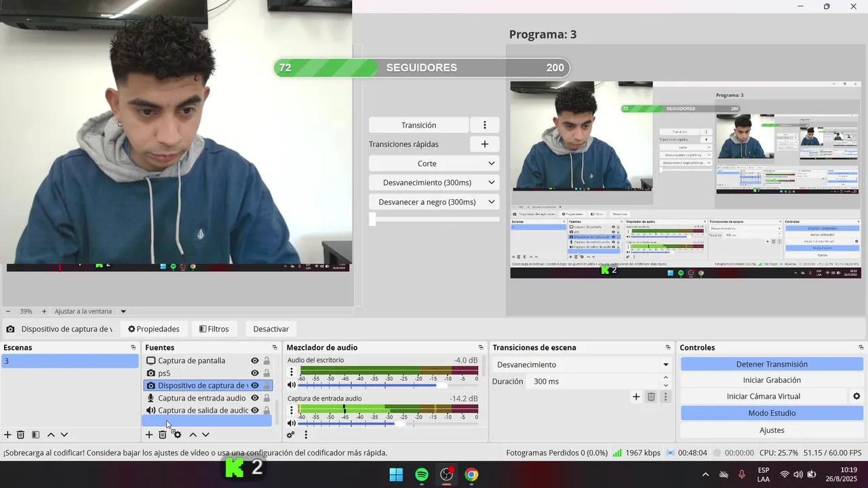Select scene 3 in the Escenas list

pyautogui.click(x=70, y=361)
